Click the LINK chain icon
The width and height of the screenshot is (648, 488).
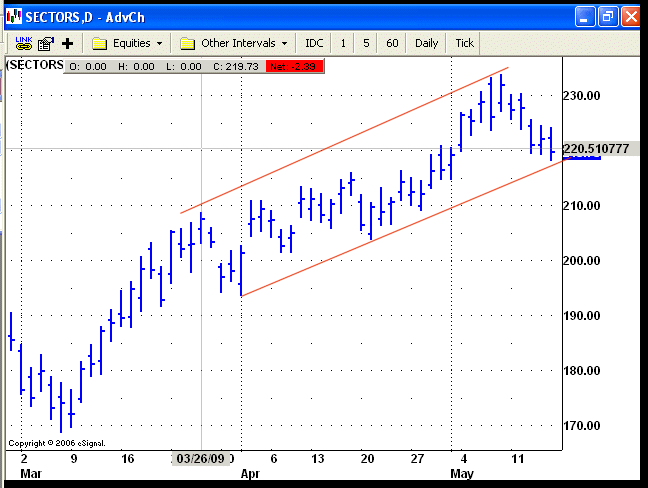tap(24, 43)
